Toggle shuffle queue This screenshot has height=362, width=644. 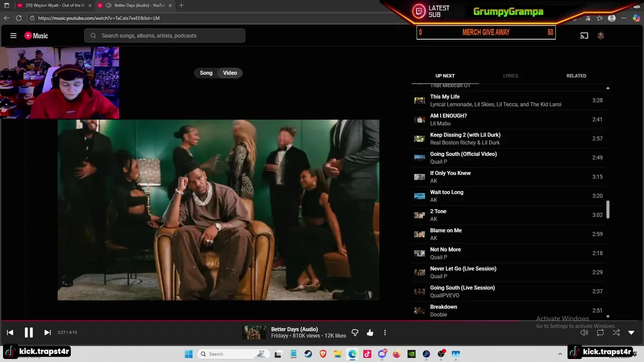[616, 332]
